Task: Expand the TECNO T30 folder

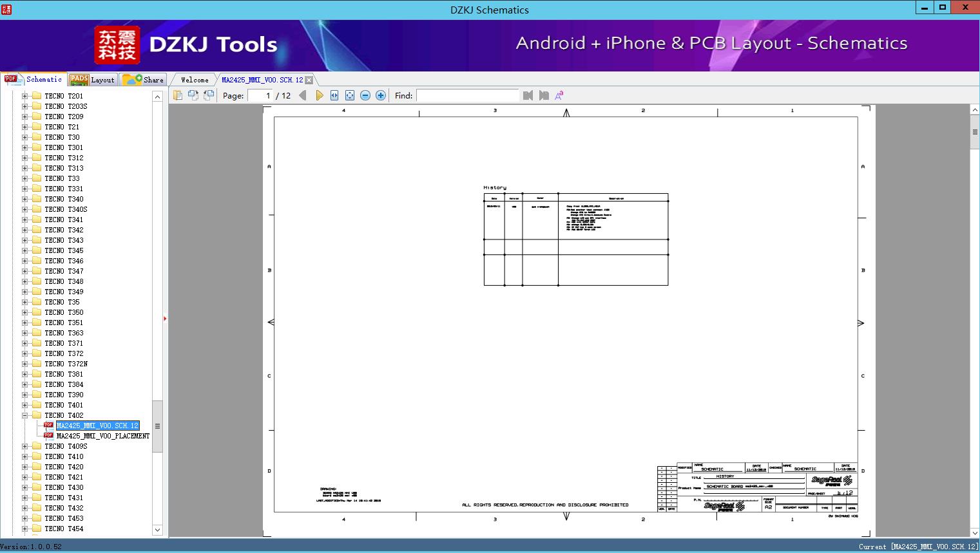Action: pyautogui.click(x=25, y=137)
